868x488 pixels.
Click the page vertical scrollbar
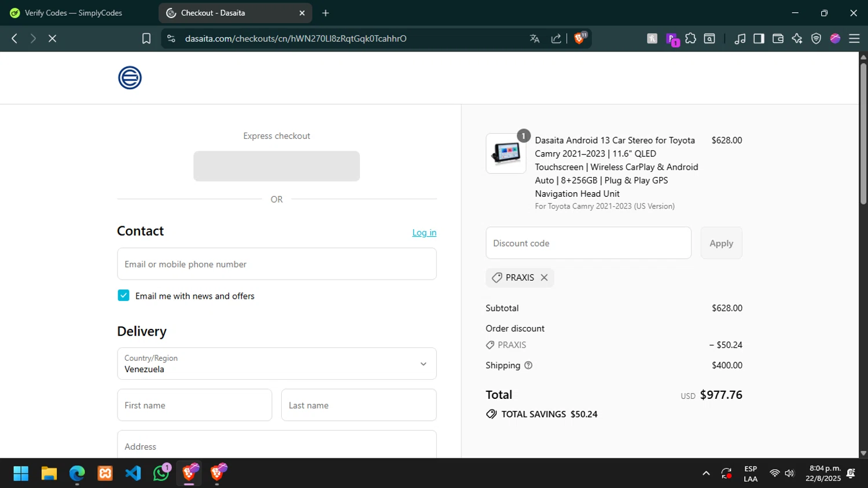[x=863, y=133]
